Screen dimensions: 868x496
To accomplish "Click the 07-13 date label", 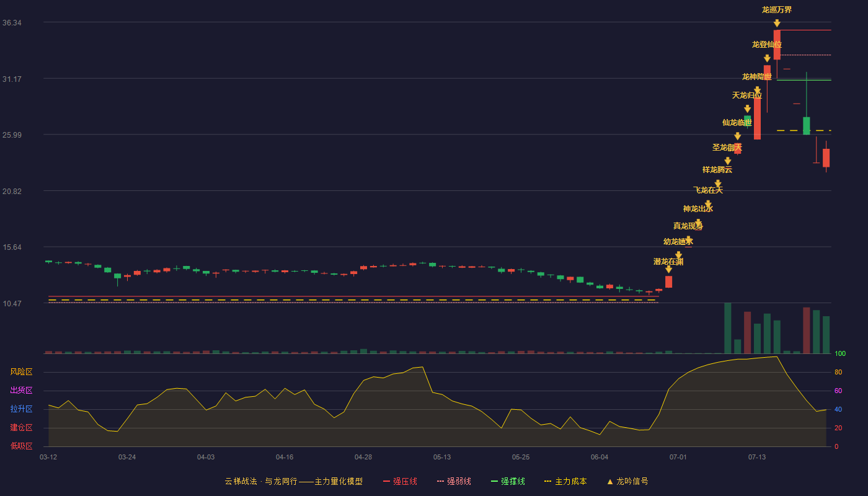I will point(757,457).
